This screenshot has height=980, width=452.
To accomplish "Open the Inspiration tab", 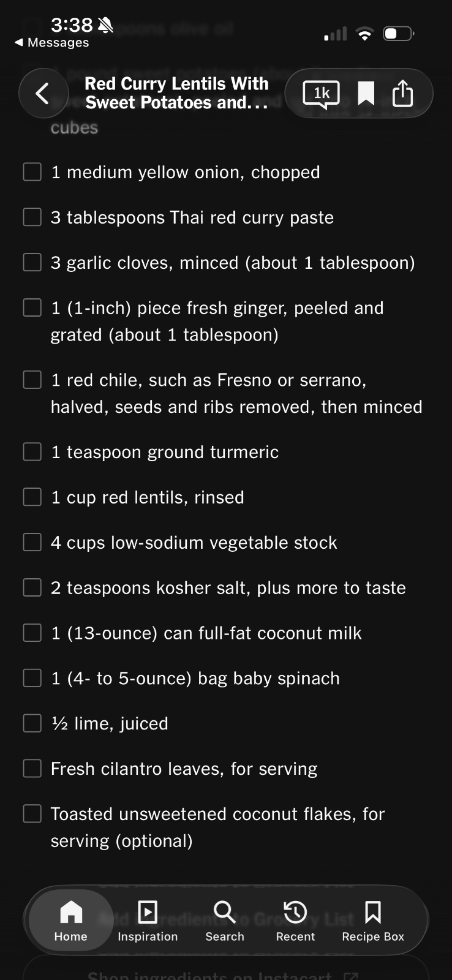I will [x=148, y=920].
